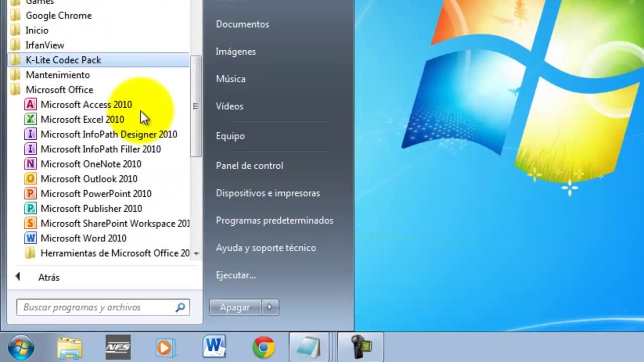
Task: Open Imágenes library
Action: (x=236, y=51)
